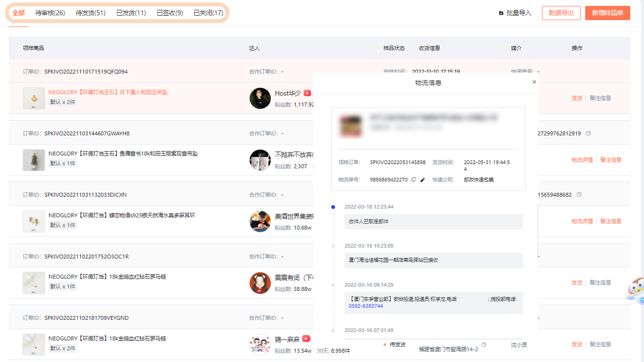The height and width of the screenshot is (362, 644).
Task: Click product title 蝶恋物语s925银天然海水真多麻耳环
Action: click(122, 215)
